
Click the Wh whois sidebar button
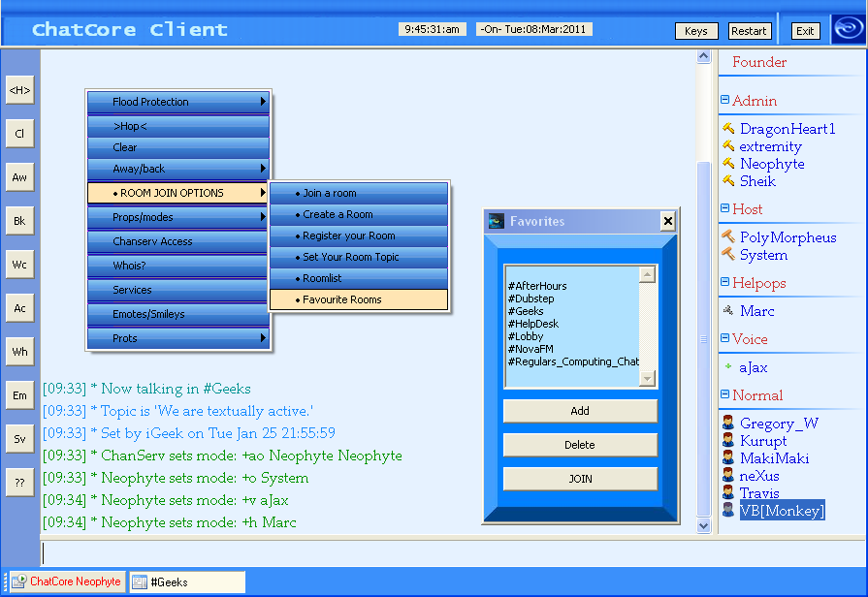tap(20, 352)
